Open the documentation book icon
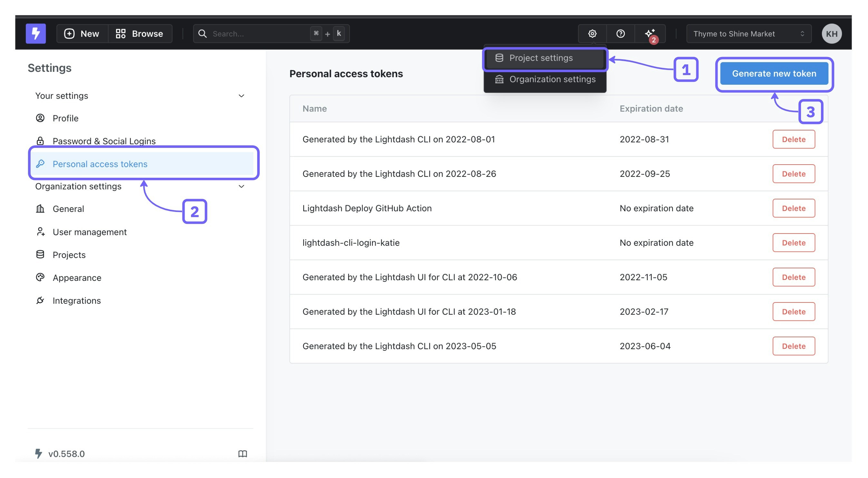Screen dimensions: 868x478 point(243,454)
